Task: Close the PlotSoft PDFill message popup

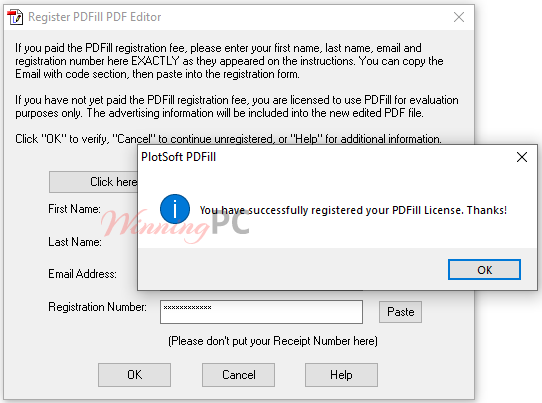Action: (x=522, y=157)
